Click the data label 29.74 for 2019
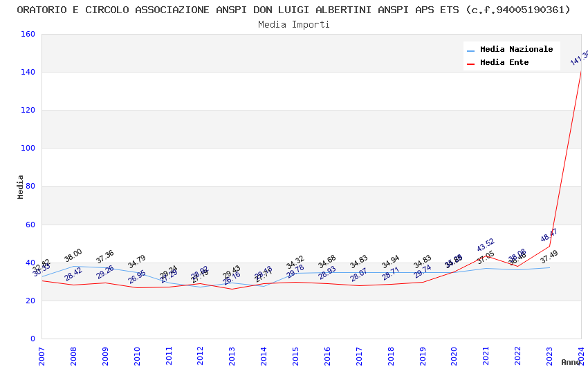This screenshot has height=380, width=588. 422,272
